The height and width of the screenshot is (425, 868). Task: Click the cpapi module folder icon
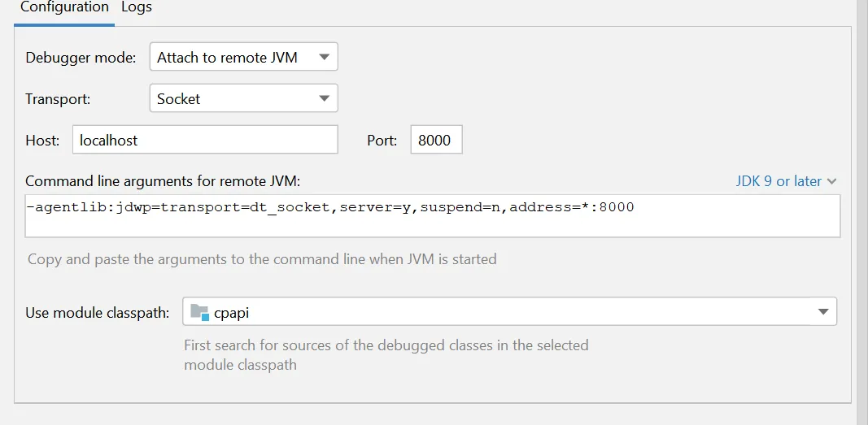pyautogui.click(x=199, y=312)
